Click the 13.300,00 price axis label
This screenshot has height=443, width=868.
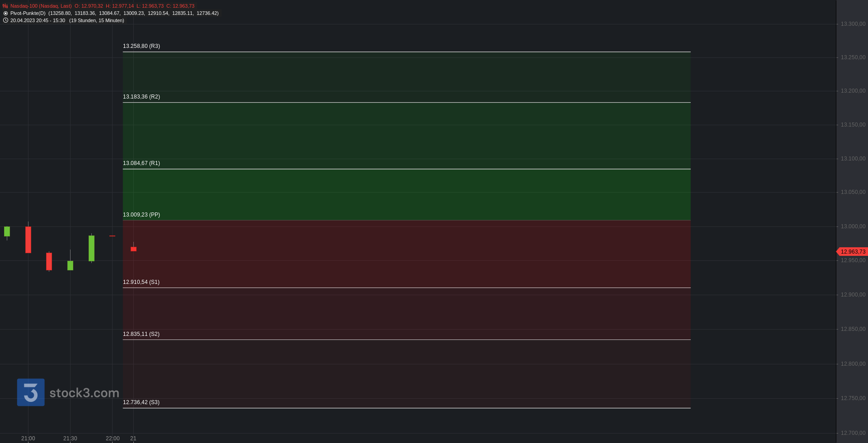click(853, 24)
